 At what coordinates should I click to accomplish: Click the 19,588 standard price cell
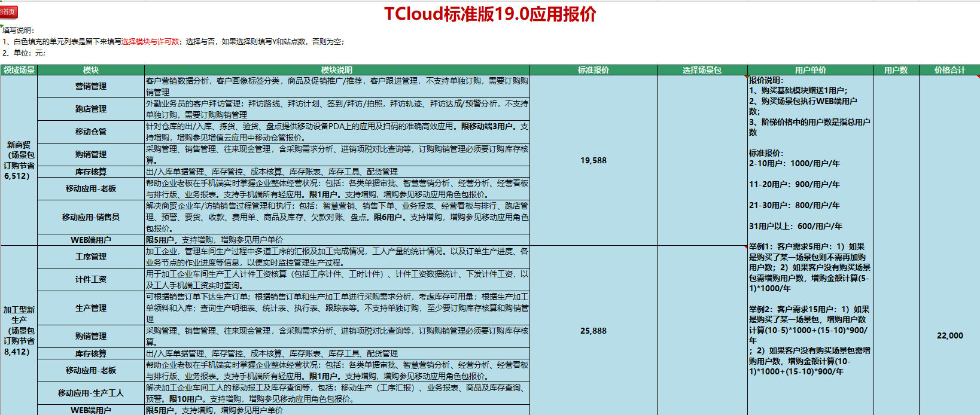click(x=594, y=160)
